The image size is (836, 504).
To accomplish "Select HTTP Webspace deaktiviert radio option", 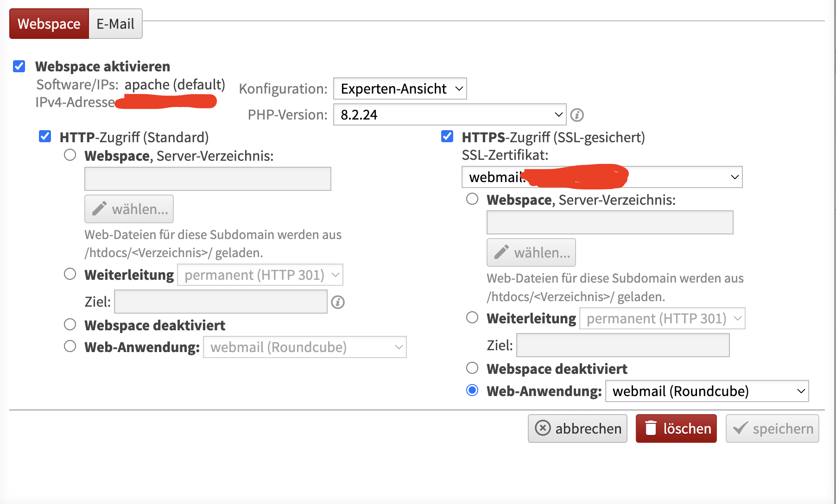I will 70,325.
